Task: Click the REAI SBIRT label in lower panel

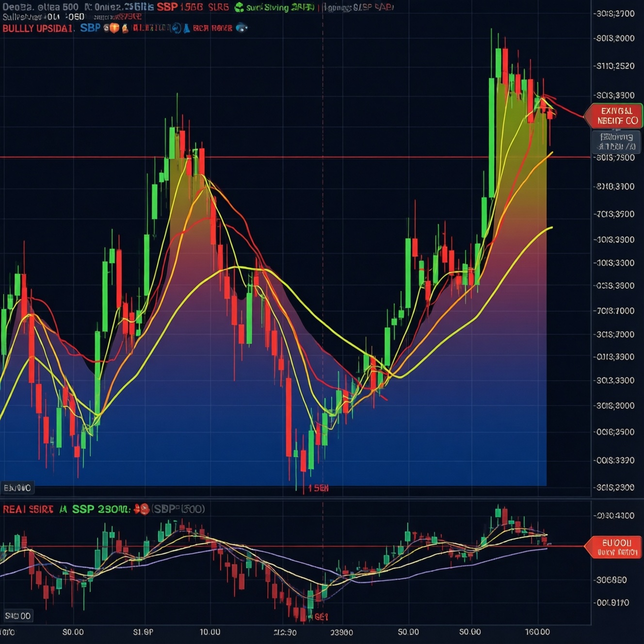Action: pos(28,509)
